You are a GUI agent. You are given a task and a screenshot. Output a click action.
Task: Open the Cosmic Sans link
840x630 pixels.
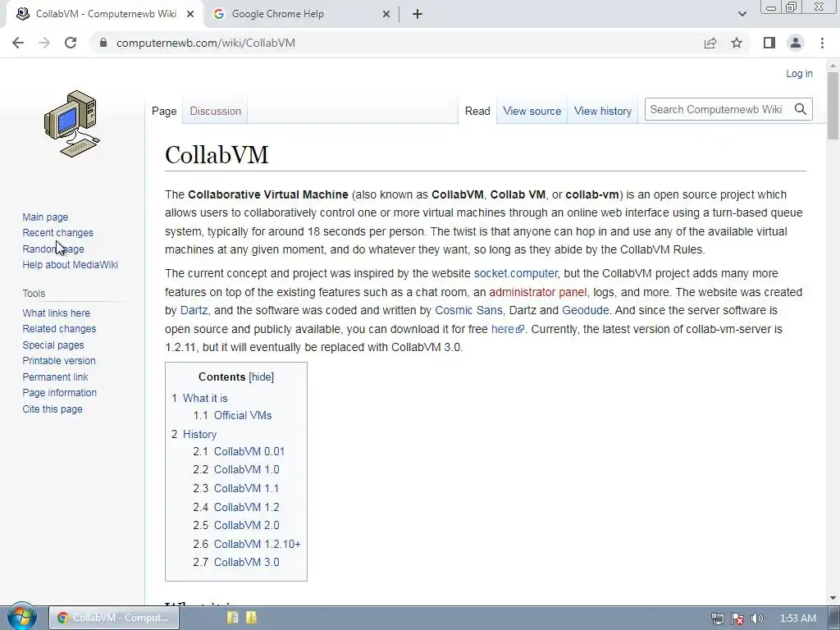(x=468, y=310)
